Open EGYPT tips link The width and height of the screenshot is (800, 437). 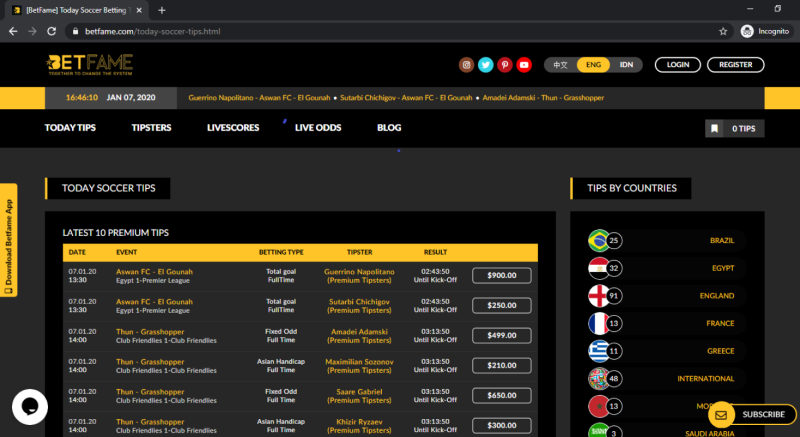click(723, 268)
